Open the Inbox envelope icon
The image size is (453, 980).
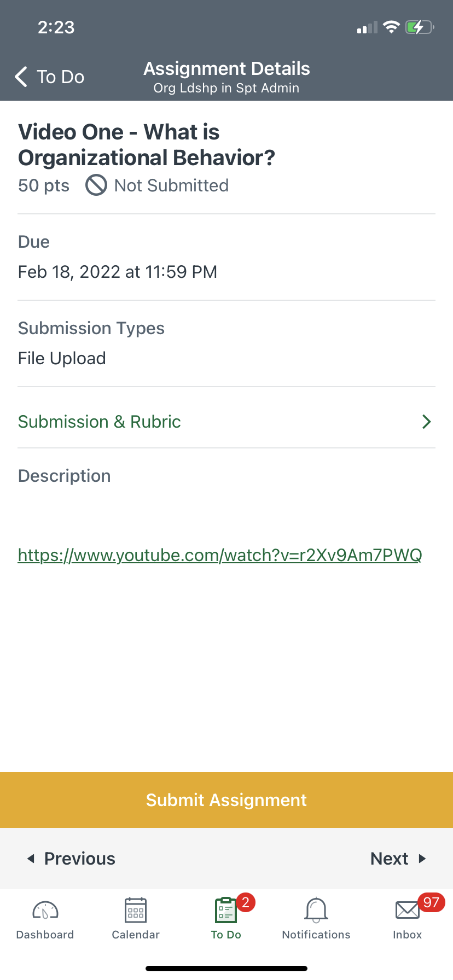(407, 911)
